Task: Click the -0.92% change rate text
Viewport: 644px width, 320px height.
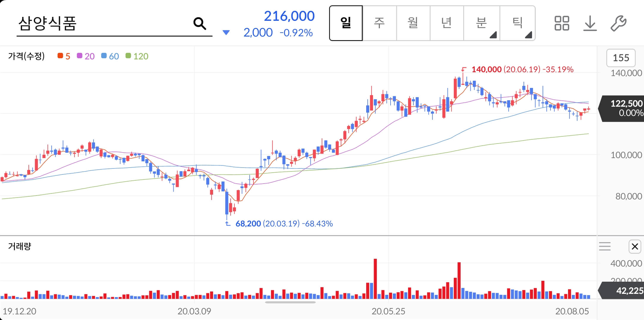Action: click(x=296, y=33)
